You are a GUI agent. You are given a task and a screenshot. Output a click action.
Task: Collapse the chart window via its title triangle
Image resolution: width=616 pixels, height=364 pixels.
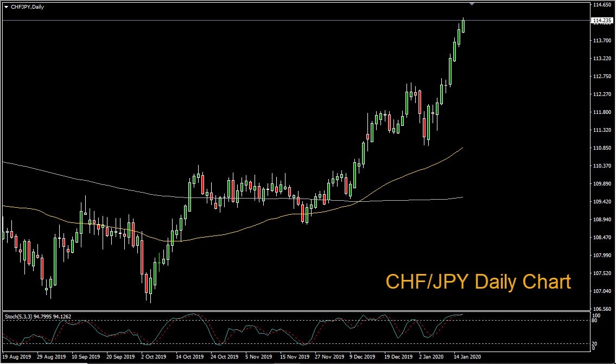click(x=5, y=7)
